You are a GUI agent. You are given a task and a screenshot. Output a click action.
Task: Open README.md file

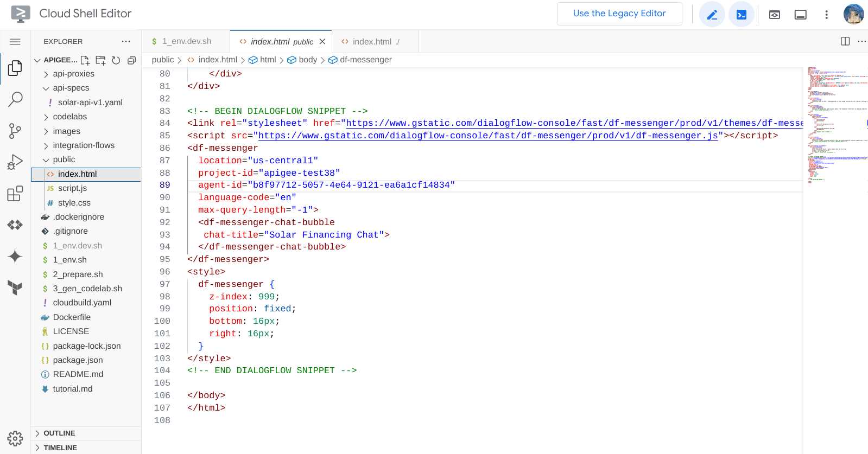[x=78, y=374]
